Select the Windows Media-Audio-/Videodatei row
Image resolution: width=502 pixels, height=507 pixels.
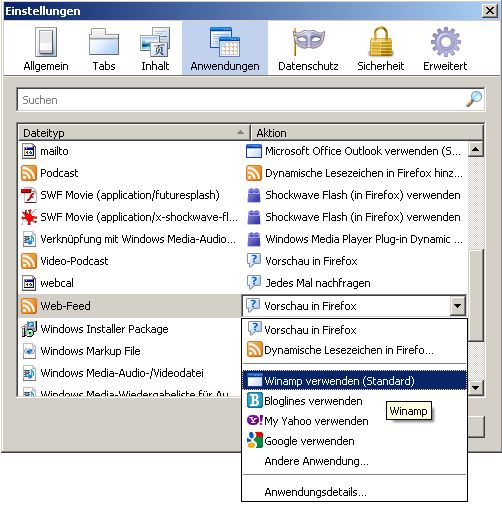[x=130, y=373]
